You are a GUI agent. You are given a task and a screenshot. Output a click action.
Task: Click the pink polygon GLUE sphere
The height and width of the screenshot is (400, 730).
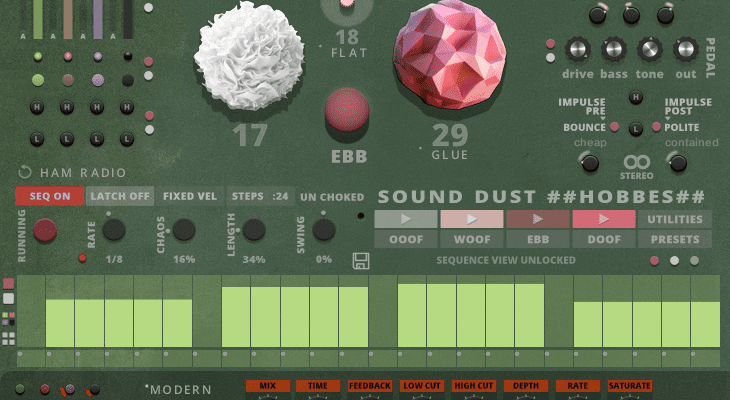445,58
